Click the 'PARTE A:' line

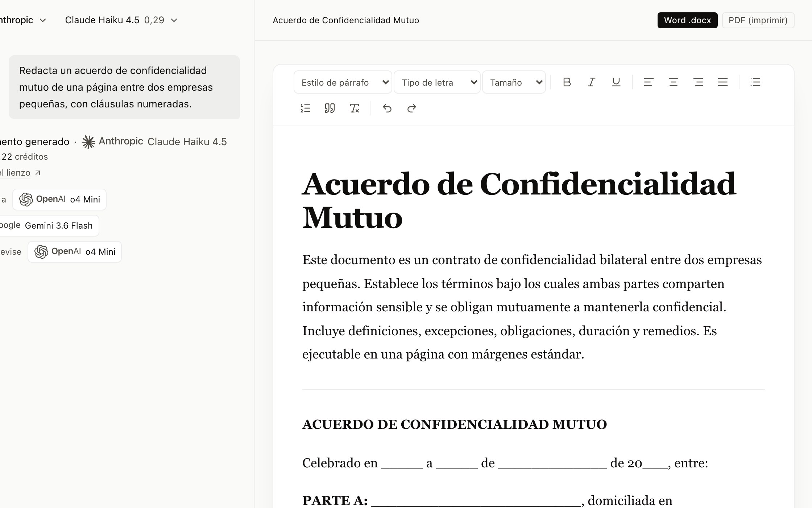click(x=487, y=500)
